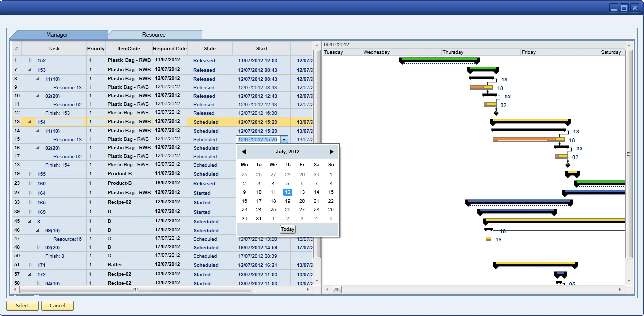
Task: Go to next month in calendar
Action: [x=331, y=152]
